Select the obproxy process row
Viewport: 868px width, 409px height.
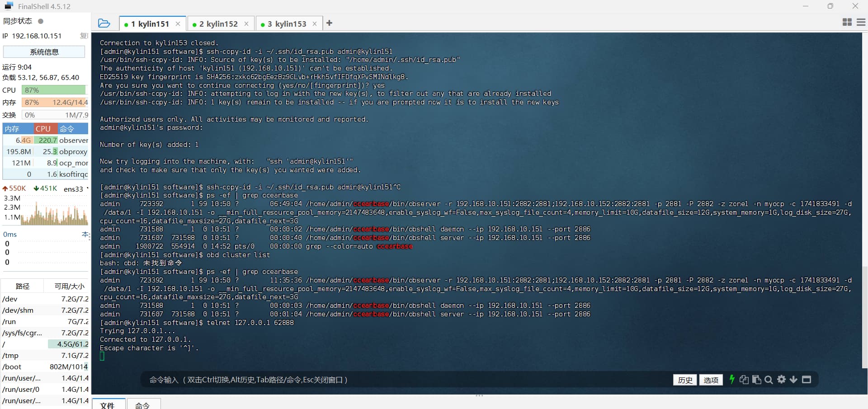pyautogui.click(x=45, y=151)
